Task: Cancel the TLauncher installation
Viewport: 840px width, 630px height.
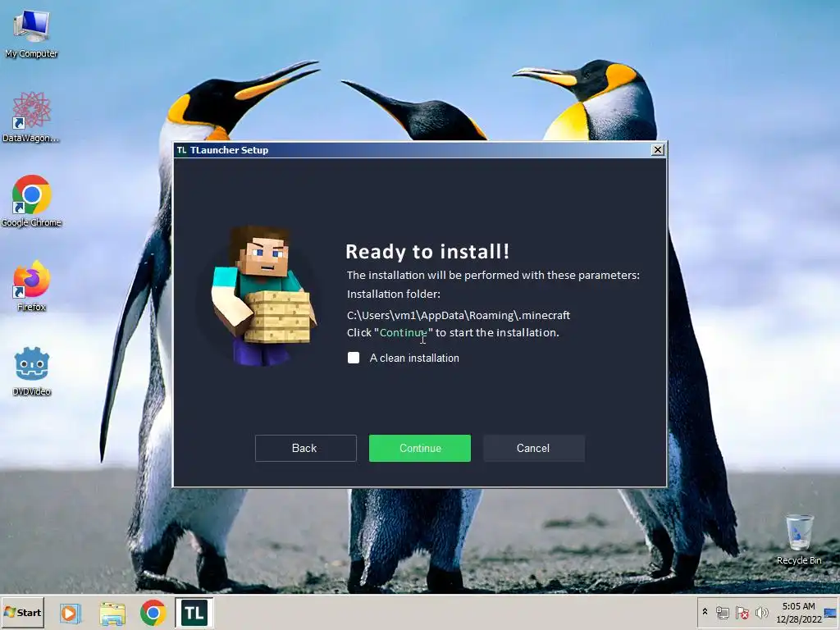Action: [533, 448]
